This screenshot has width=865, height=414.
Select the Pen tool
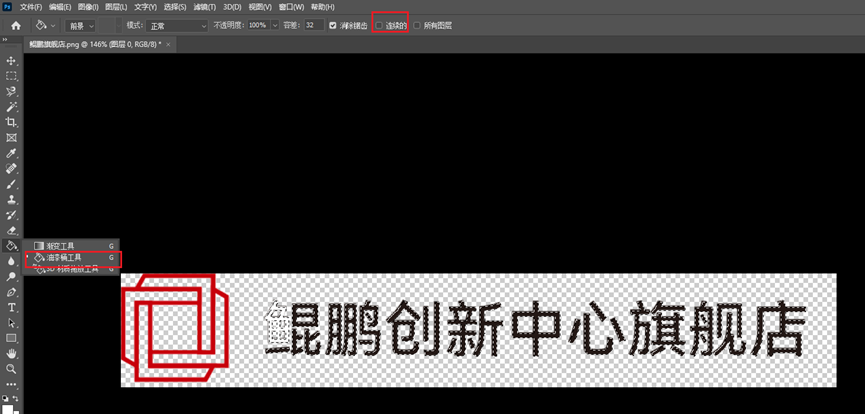click(11, 291)
